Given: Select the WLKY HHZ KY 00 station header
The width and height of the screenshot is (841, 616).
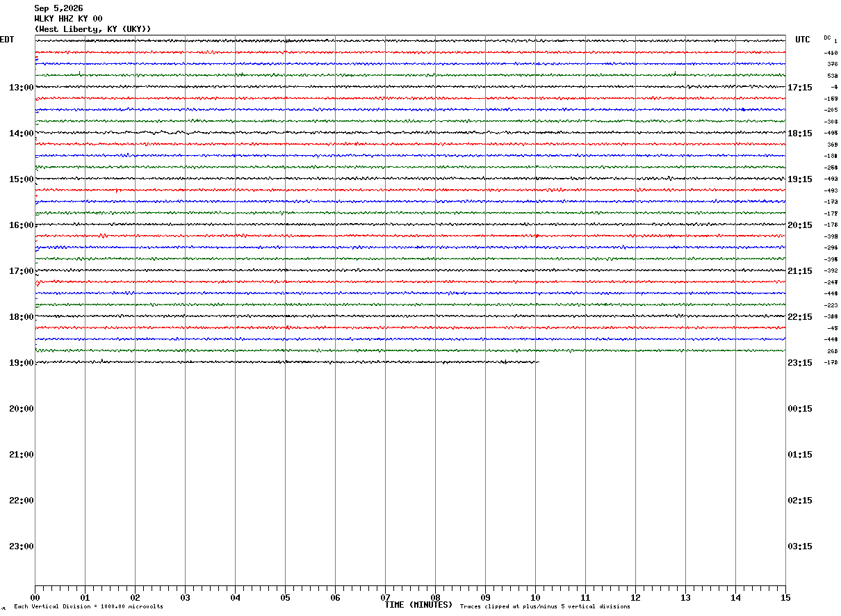Looking at the screenshot, I should click(x=68, y=19).
